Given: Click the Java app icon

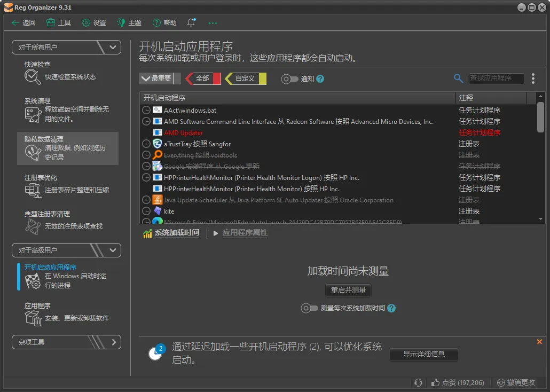Looking at the screenshot, I should (157, 200).
